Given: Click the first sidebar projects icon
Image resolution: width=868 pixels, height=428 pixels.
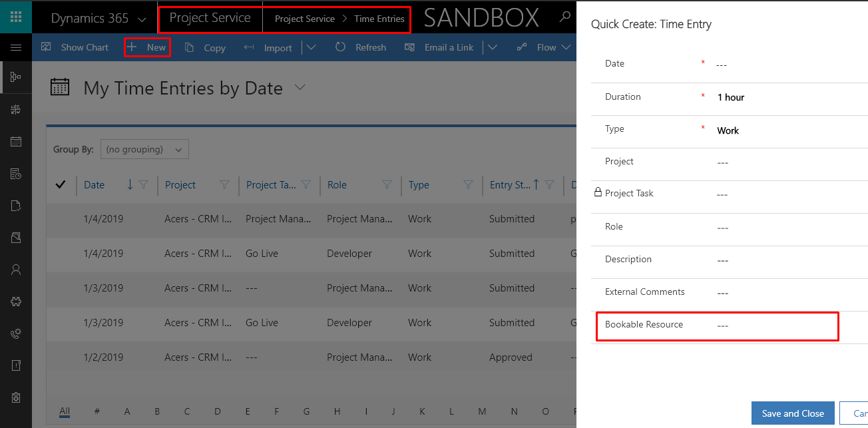Looking at the screenshot, I should (16, 77).
